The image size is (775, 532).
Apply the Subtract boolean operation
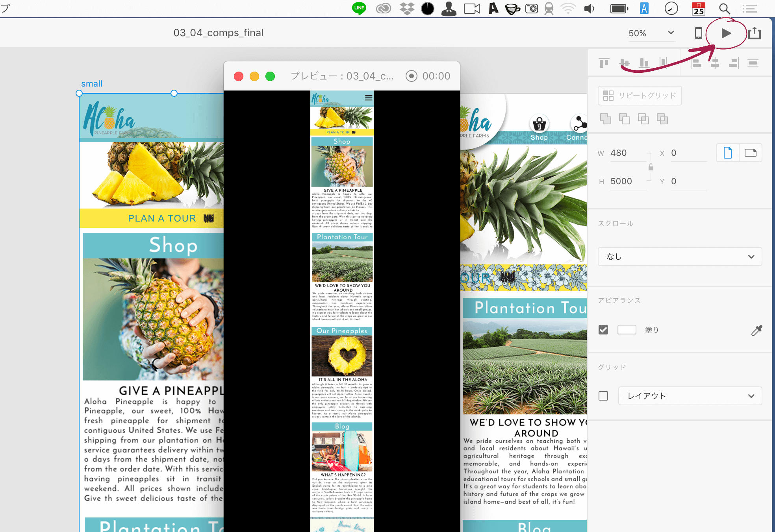tap(625, 119)
